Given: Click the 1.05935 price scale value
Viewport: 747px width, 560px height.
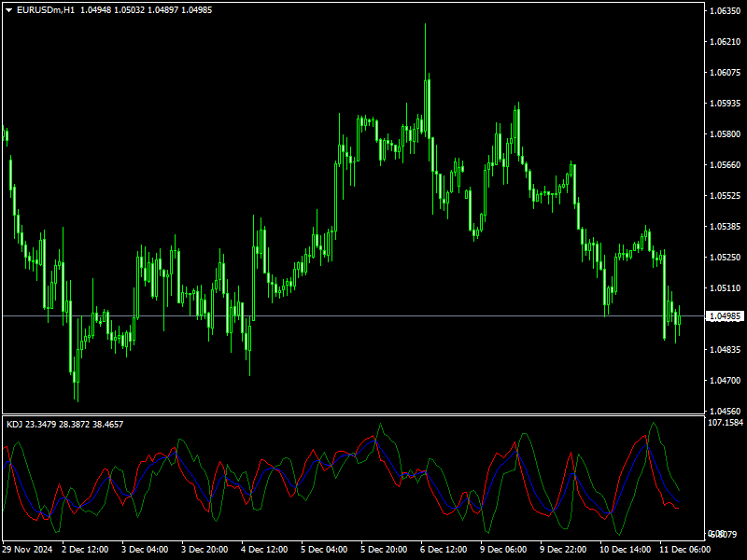Looking at the screenshot, I should 726,104.
